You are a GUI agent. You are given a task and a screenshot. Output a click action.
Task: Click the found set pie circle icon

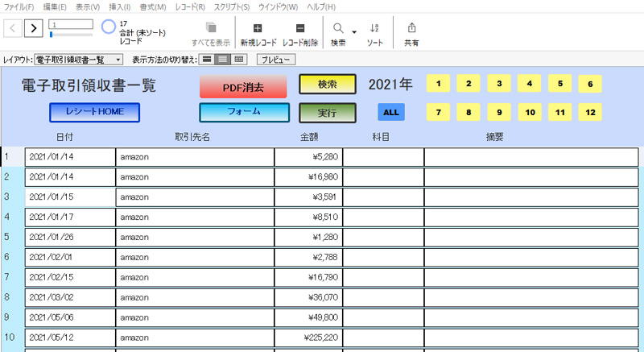[109, 27]
